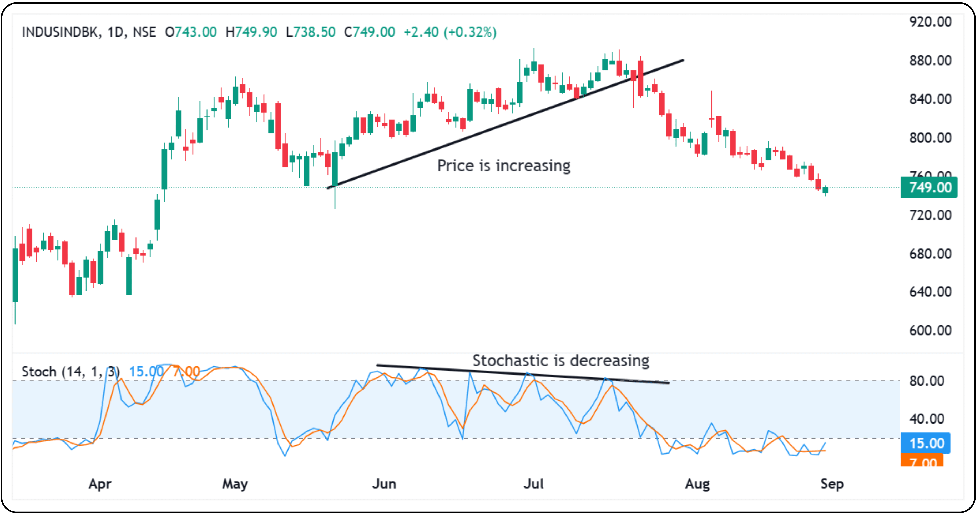Click the last green candlestick near 749
This screenshot has height=518, width=980.
point(825,190)
